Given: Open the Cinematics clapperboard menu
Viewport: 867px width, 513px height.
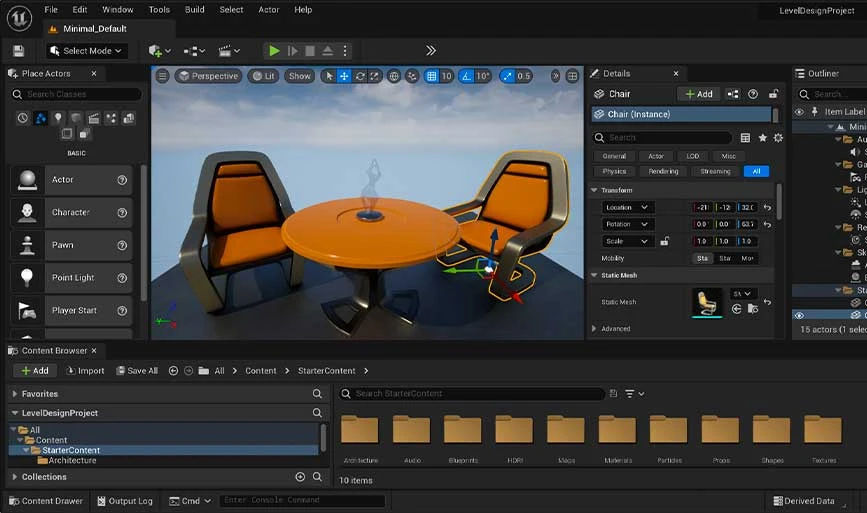Looking at the screenshot, I should 229,51.
